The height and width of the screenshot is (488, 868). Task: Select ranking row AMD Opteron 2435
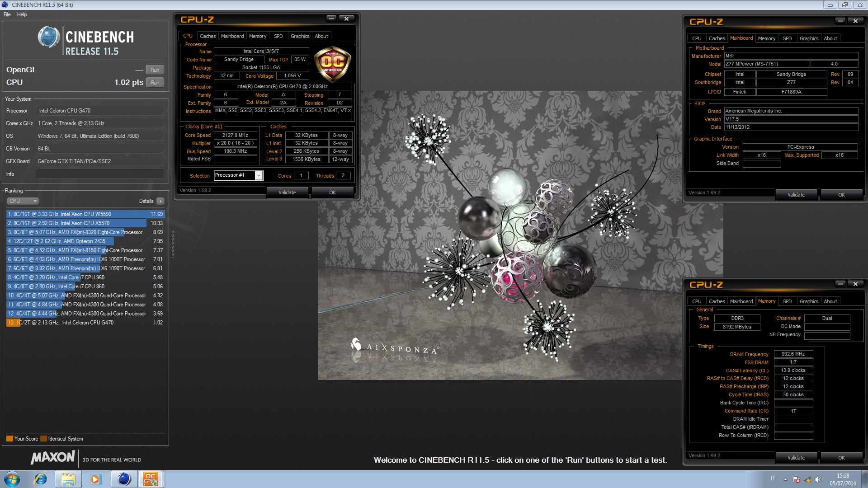(x=85, y=241)
